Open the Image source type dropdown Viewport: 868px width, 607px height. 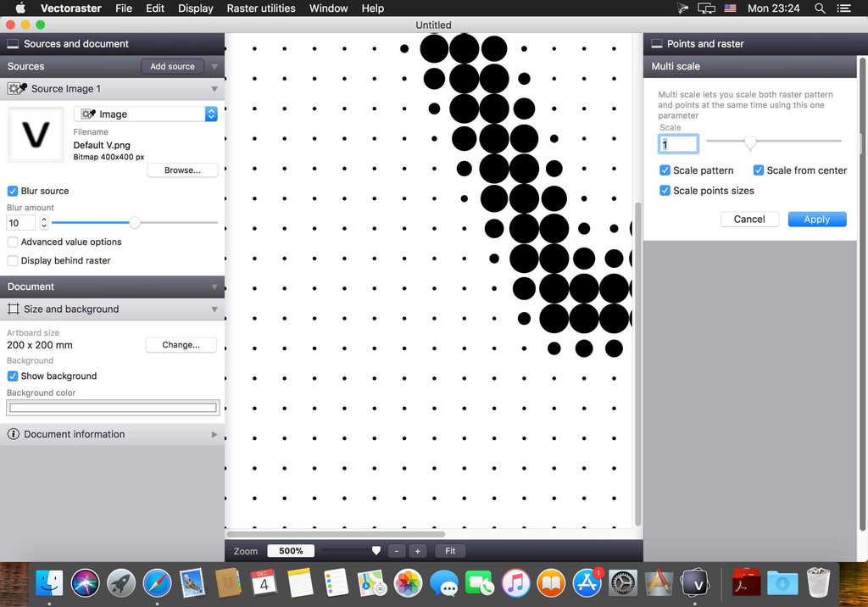[146, 114]
